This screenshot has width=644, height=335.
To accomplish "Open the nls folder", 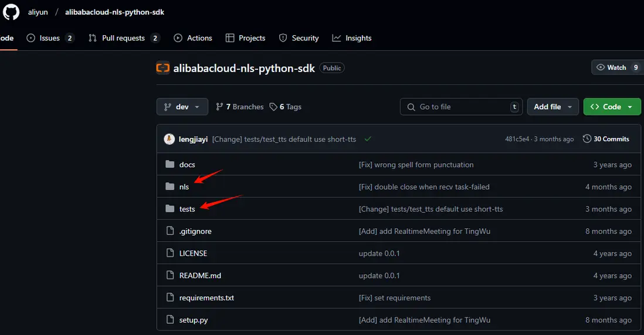I will point(184,187).
